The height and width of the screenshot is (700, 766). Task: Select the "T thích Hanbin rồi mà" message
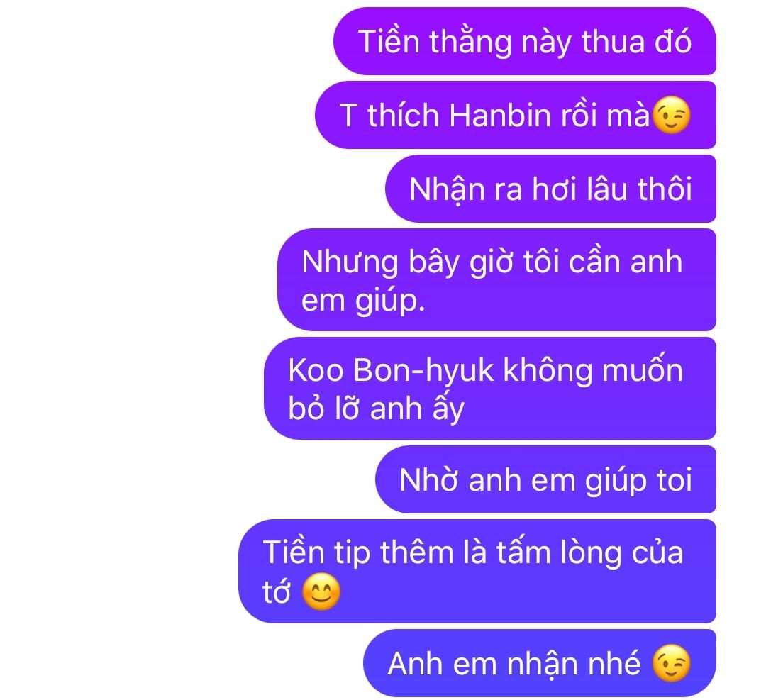(516, 116)
